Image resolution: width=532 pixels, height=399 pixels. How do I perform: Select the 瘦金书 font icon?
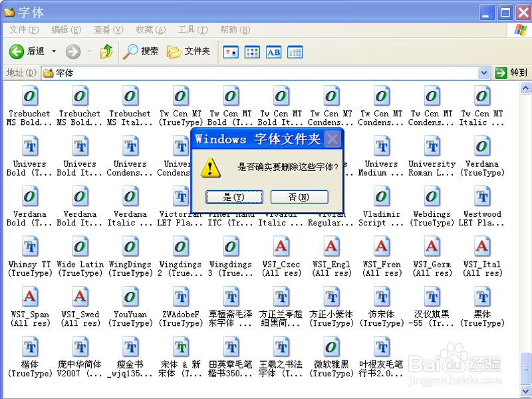pyautogui.click(x=130, y=347)
